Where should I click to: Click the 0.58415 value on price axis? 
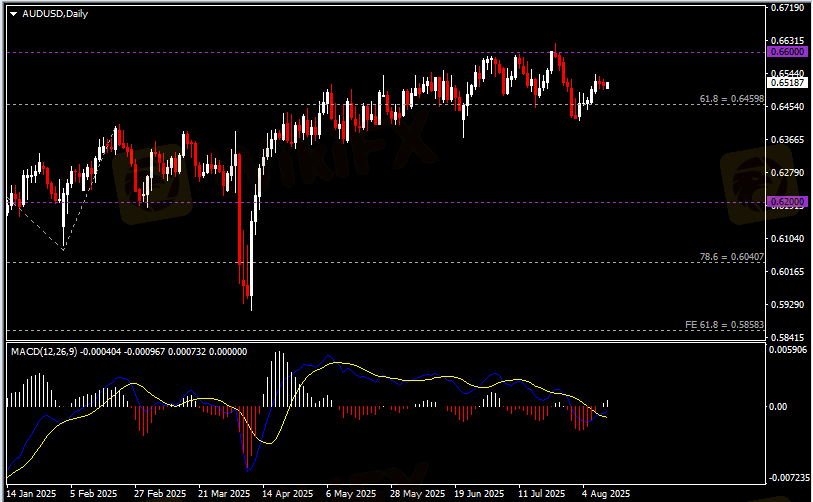point(787,338)
